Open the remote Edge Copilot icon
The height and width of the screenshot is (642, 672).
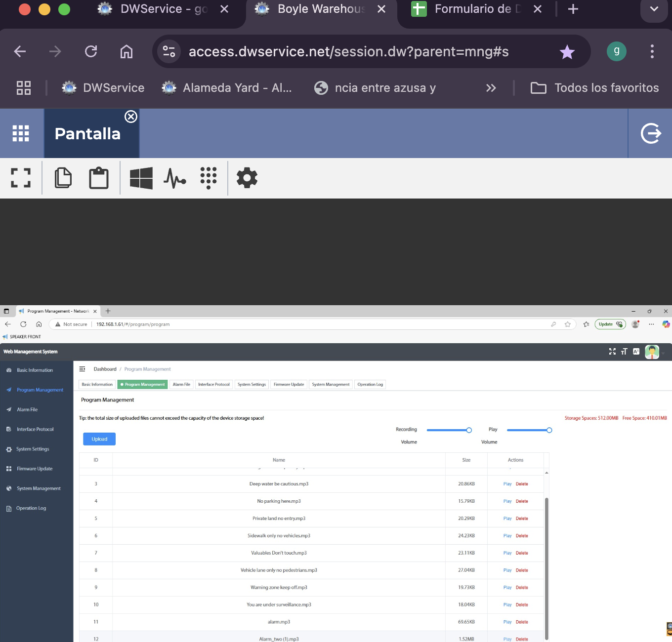[x=666, y=324]
